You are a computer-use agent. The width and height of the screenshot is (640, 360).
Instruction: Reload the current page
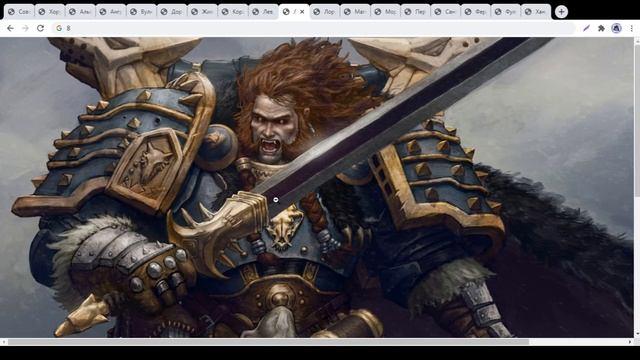pyautogui.click(x=40, y=28)
